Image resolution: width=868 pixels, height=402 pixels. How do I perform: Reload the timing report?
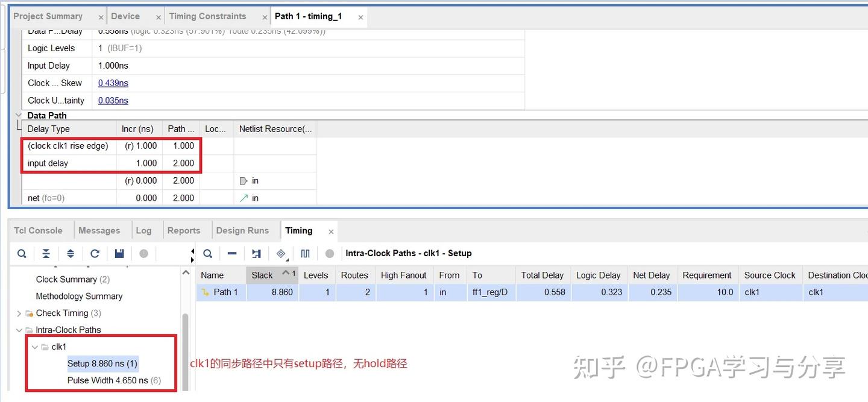pos(95,253)
